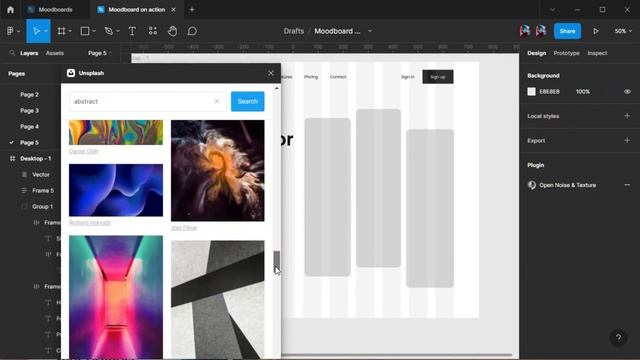The width and height of the screenshot is (640, 360).
Task: Open Move tool options dropdown arrow
Action: 46,31
